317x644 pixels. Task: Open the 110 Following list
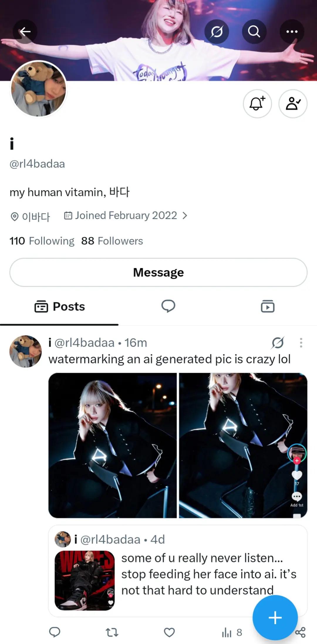[42, 241]
